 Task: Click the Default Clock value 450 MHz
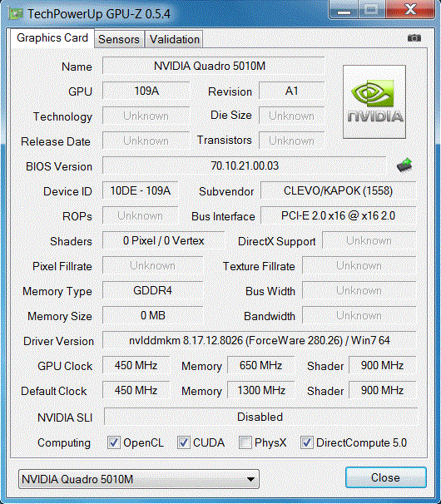[136, 390]
